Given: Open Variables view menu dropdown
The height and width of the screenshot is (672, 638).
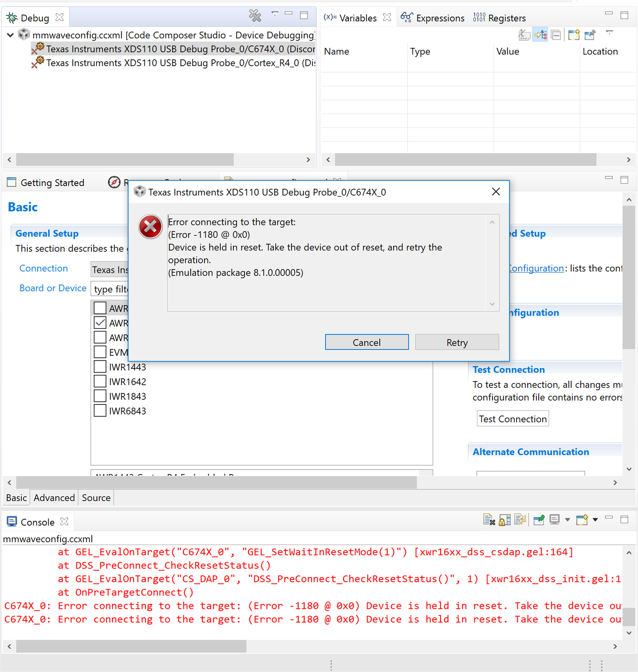Looking at the screenshot, I should click(609, 32).
